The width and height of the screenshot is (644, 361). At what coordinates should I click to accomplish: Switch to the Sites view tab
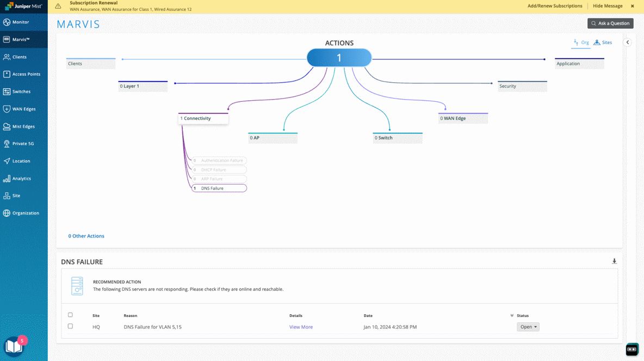603,42
